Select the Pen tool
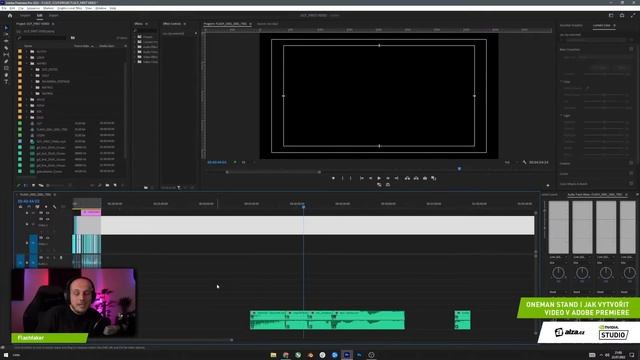The image size is (640, 360). (x=6, y=61)
